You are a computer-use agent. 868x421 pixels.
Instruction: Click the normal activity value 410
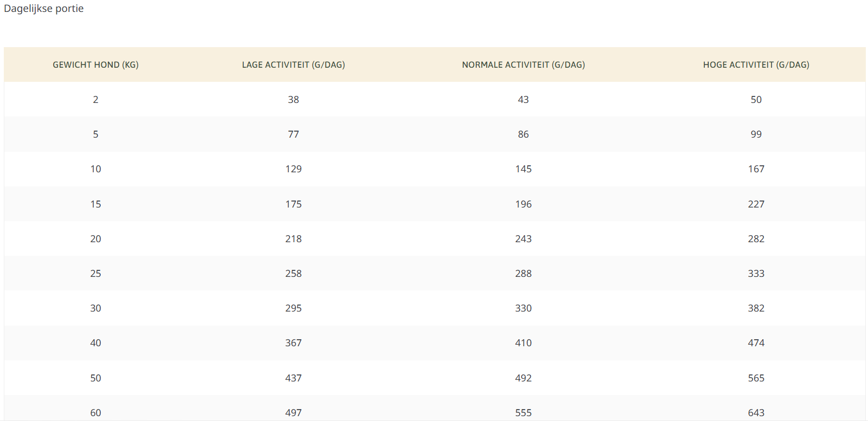tap(523, 343)
